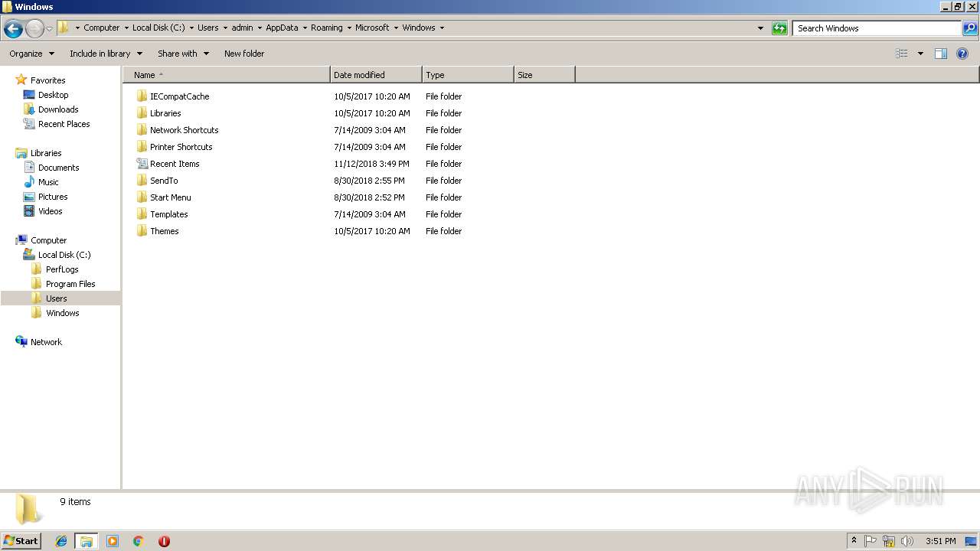Open the Include in library menu
The image size is (980, 551).
[x=106, y=54]
